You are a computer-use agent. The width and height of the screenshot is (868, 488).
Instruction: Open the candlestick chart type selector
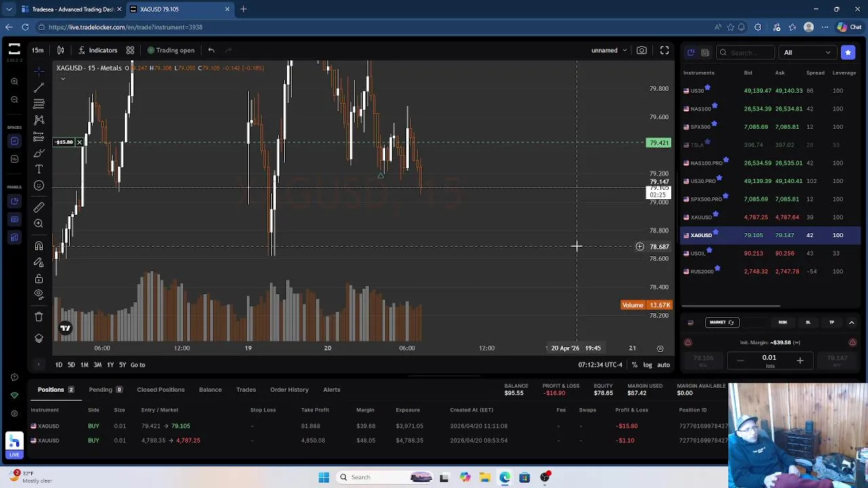60,50
